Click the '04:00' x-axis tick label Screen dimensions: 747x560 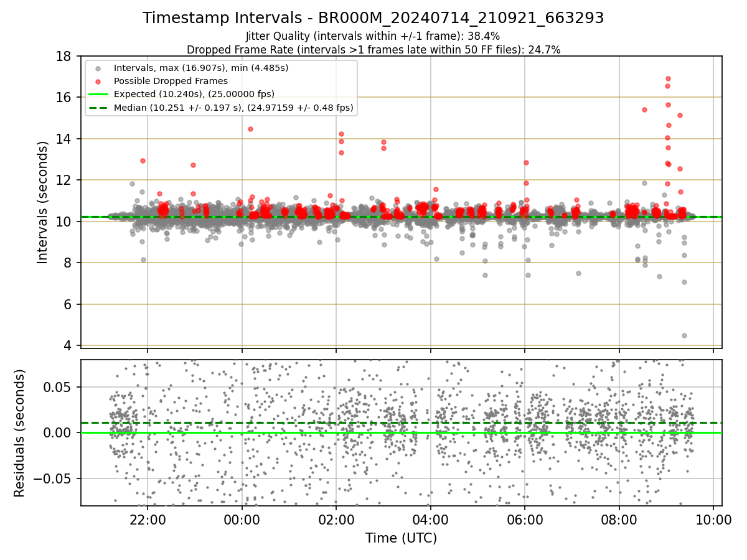pyautogui.click(x=430, y=519)
